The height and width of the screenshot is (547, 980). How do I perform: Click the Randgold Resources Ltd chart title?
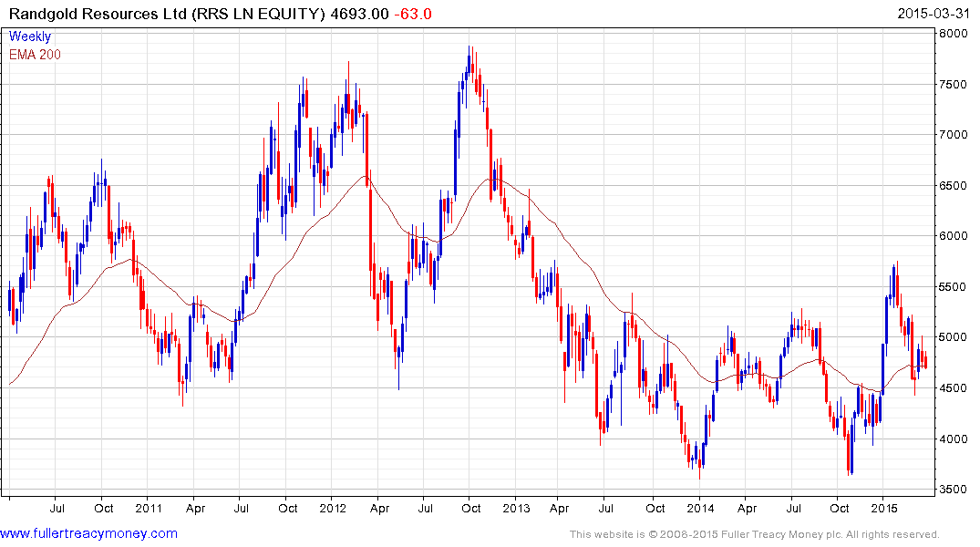[x=167, y=14]
